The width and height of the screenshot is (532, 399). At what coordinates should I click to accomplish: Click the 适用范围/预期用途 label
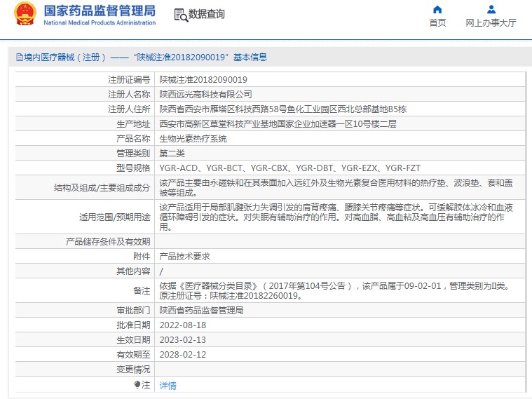pos(115,217)
